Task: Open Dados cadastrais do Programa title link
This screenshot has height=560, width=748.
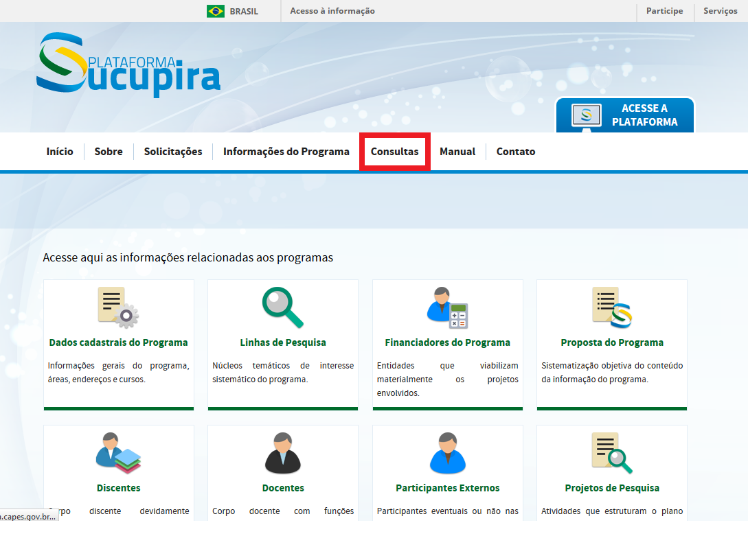Action: [x=118, y=342]
